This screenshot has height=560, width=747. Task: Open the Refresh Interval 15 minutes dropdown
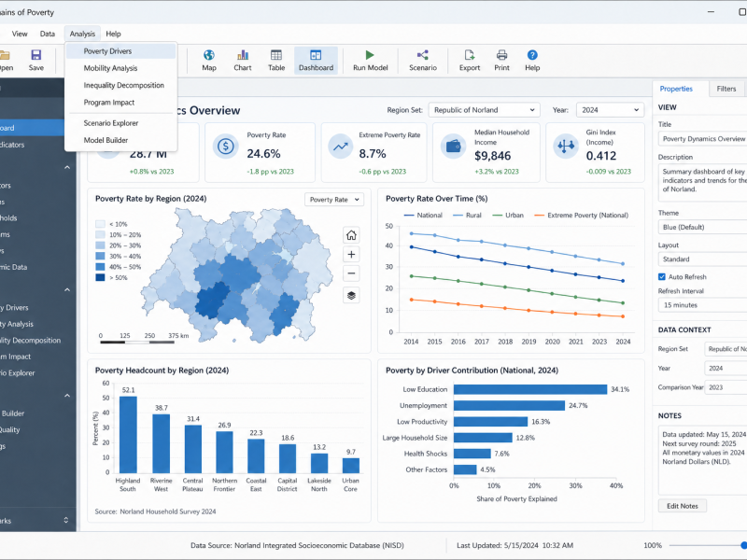(x=703, y=305)
